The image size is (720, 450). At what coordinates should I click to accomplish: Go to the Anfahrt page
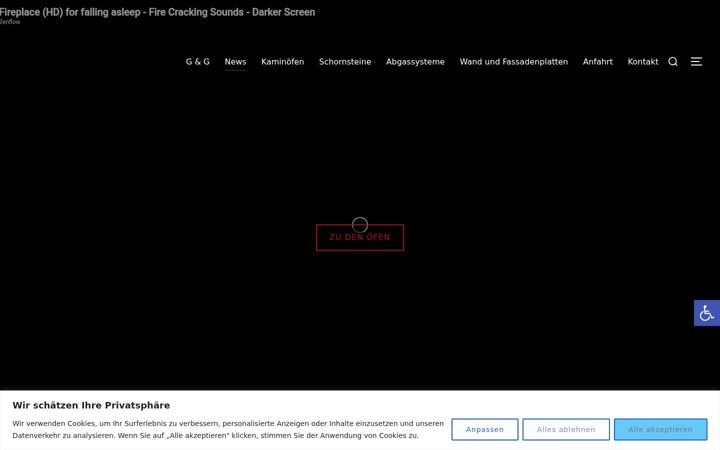click(597, 62)
